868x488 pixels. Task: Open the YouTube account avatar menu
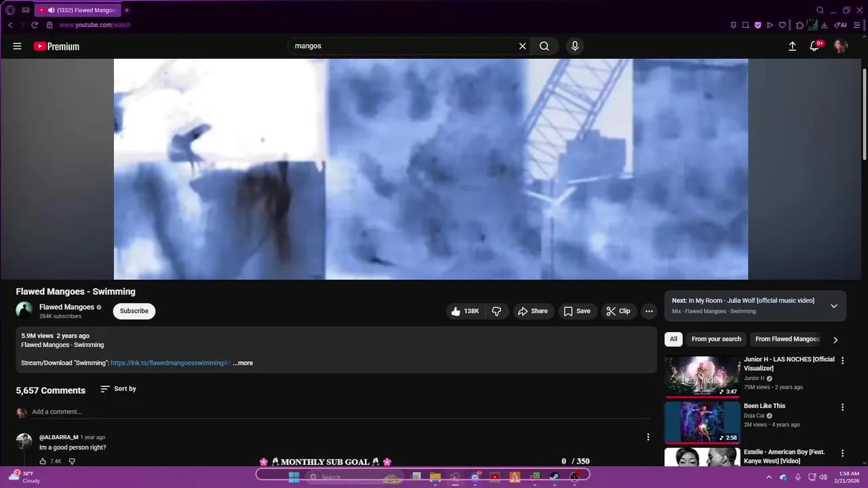[840, 46]
